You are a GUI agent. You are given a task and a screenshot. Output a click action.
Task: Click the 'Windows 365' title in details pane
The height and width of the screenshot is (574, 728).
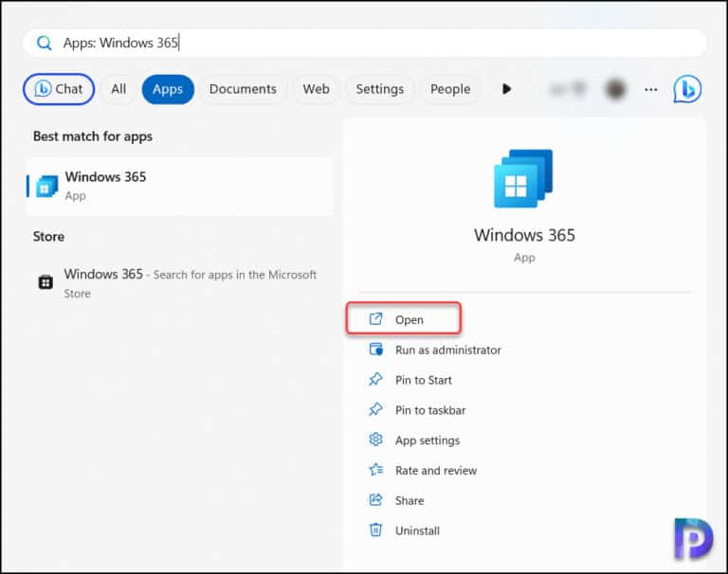click(x=524, y=235)
